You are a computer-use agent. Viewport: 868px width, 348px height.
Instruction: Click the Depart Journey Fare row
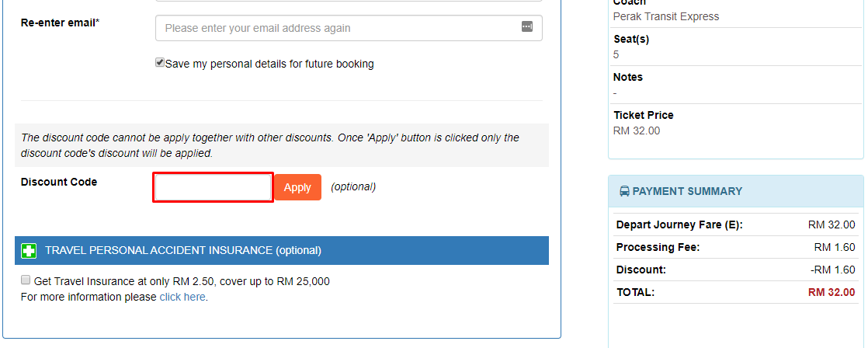(736, 225)
